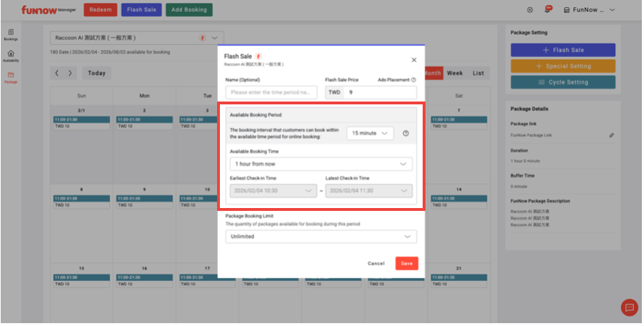Open the Bookings sidebar icon
Image resolution: width=644 pixels, height=326 pixels.
[11, 34]
